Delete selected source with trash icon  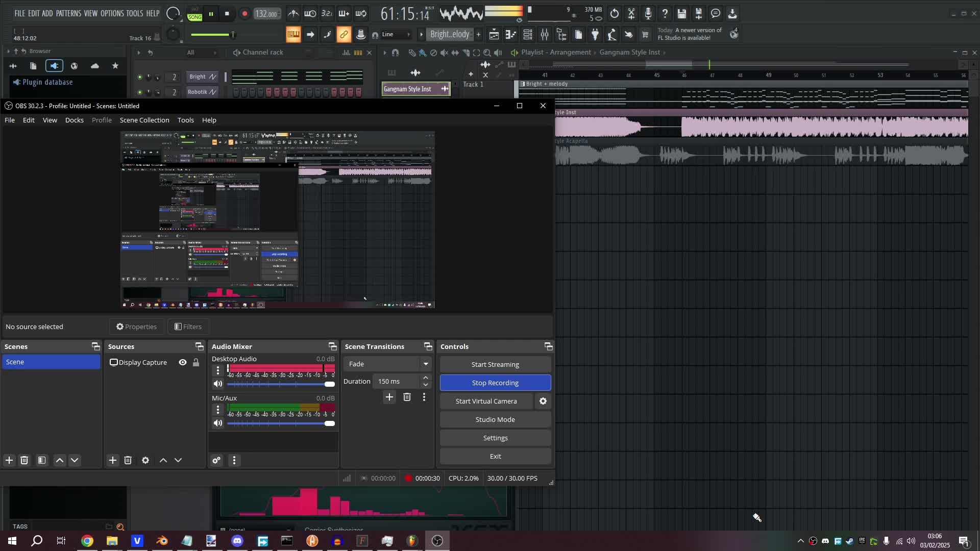[128, 460]
